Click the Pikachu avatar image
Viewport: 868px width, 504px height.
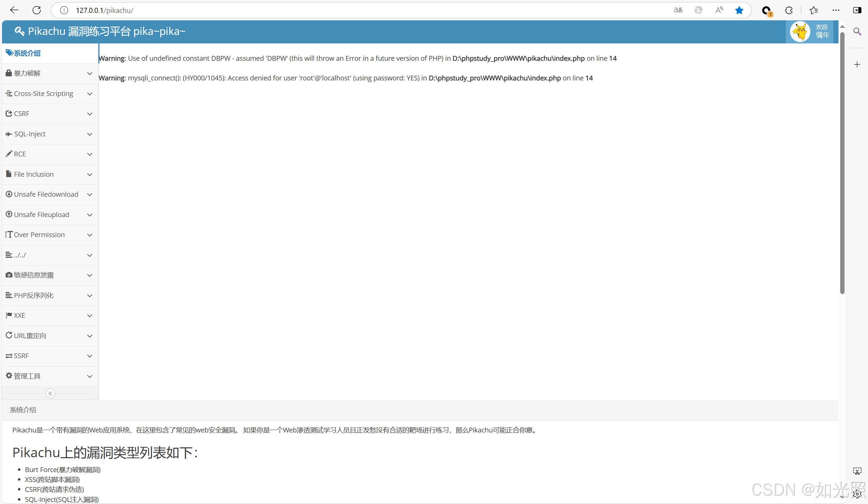(800, 32)
